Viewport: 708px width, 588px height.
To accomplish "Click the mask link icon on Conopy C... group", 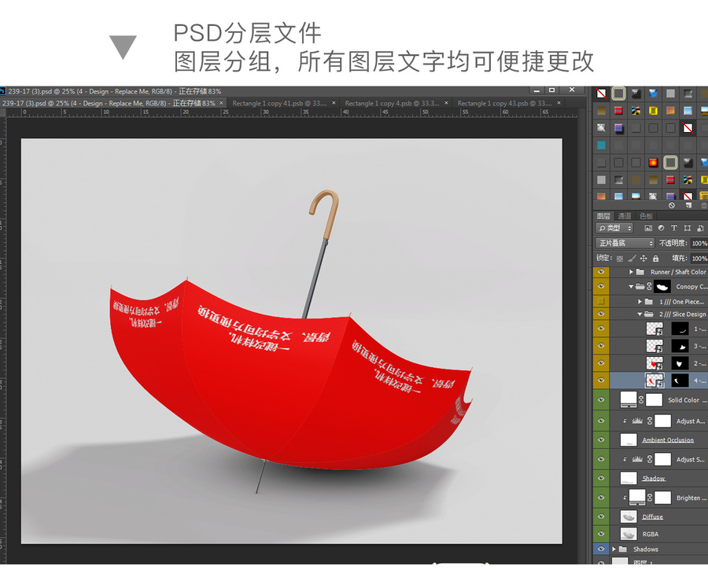I will point(649,286).
